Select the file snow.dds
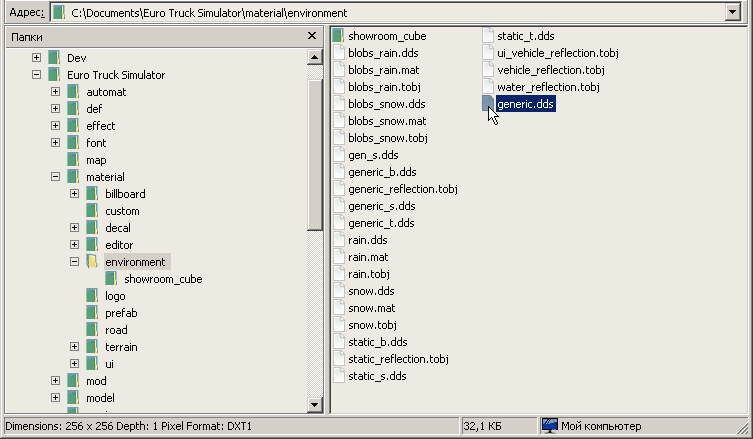Viewport: 753px width, 439px height. (x=371, y=291)
